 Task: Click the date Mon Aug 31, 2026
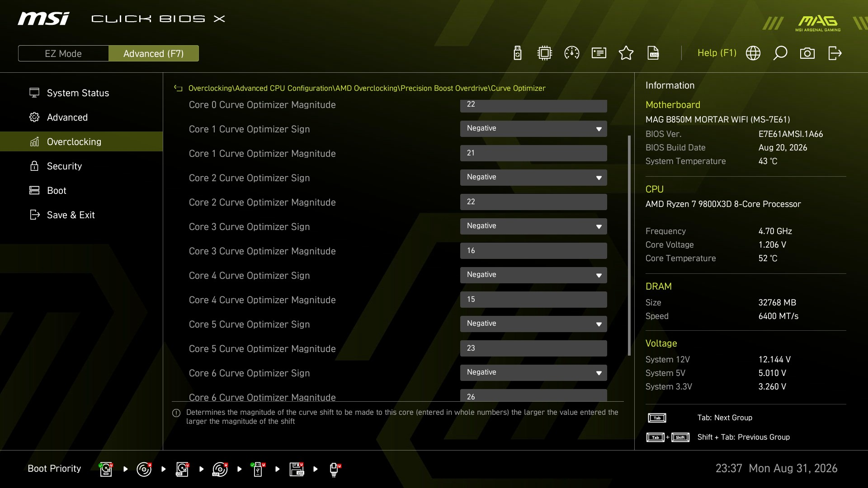click(x=793, y=469)
